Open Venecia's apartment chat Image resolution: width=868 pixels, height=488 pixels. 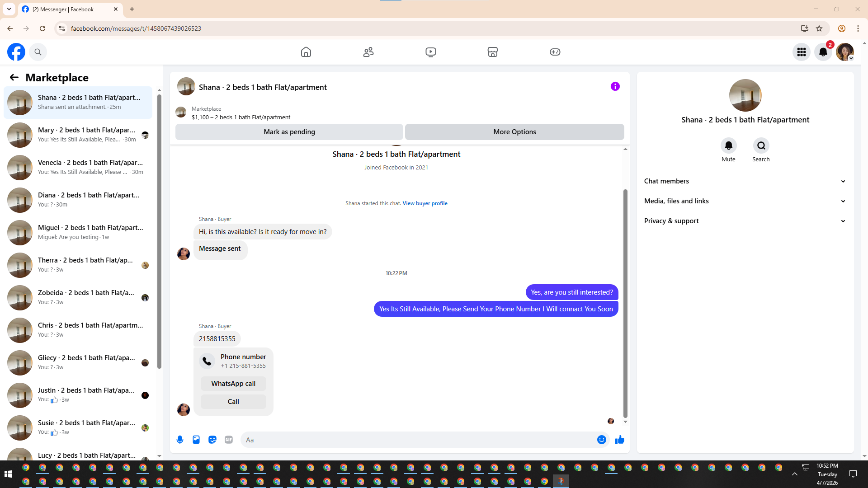[x=78, y=168]
